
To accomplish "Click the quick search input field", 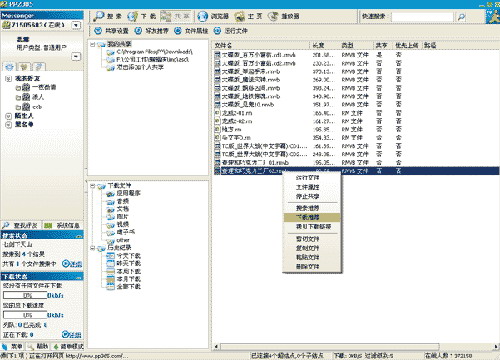I will coord(422,16).
